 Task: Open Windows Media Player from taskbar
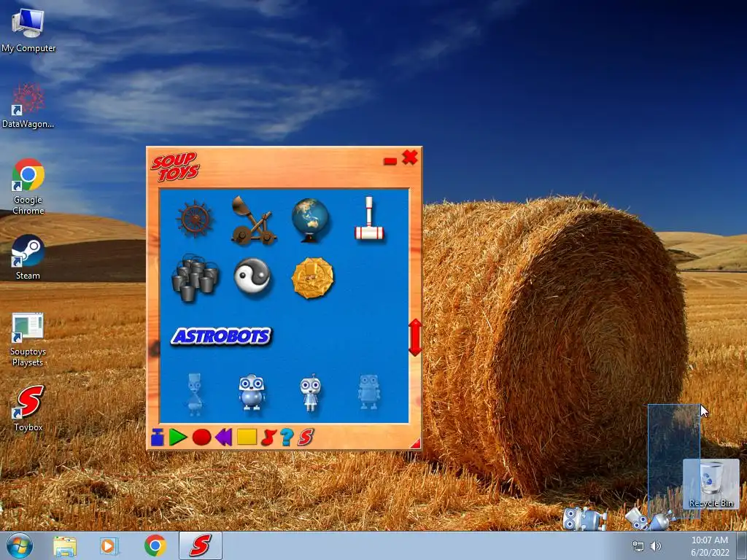(109, 546)
